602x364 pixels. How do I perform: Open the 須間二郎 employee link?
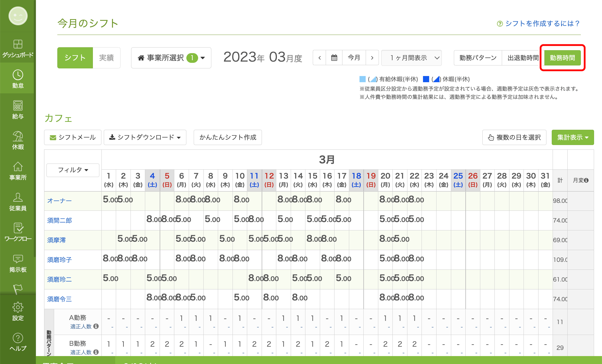(x=59, y=220)
